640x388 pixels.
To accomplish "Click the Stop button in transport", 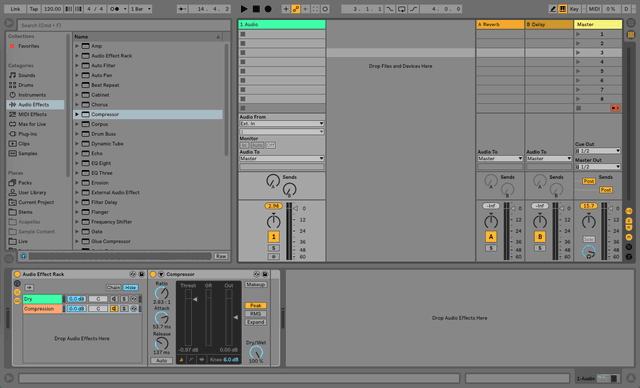I will click(256, 9).
